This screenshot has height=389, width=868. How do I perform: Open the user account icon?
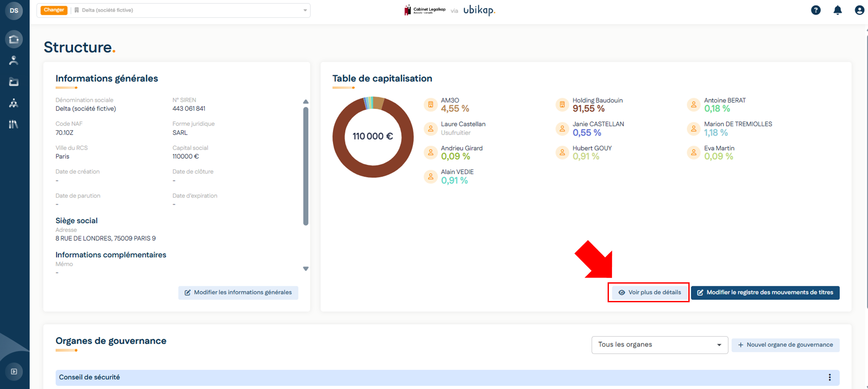pos(859,10)
